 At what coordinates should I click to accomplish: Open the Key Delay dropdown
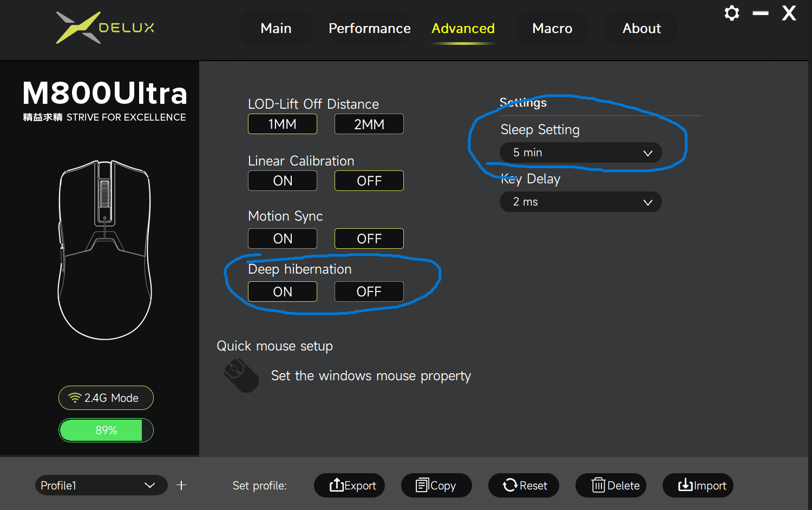[x=581, y=202]
